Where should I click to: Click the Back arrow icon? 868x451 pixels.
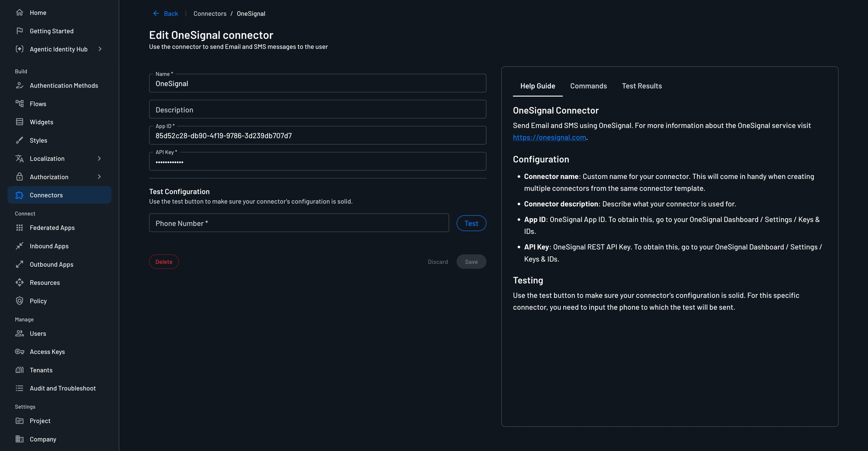click(x=156, y=13)
